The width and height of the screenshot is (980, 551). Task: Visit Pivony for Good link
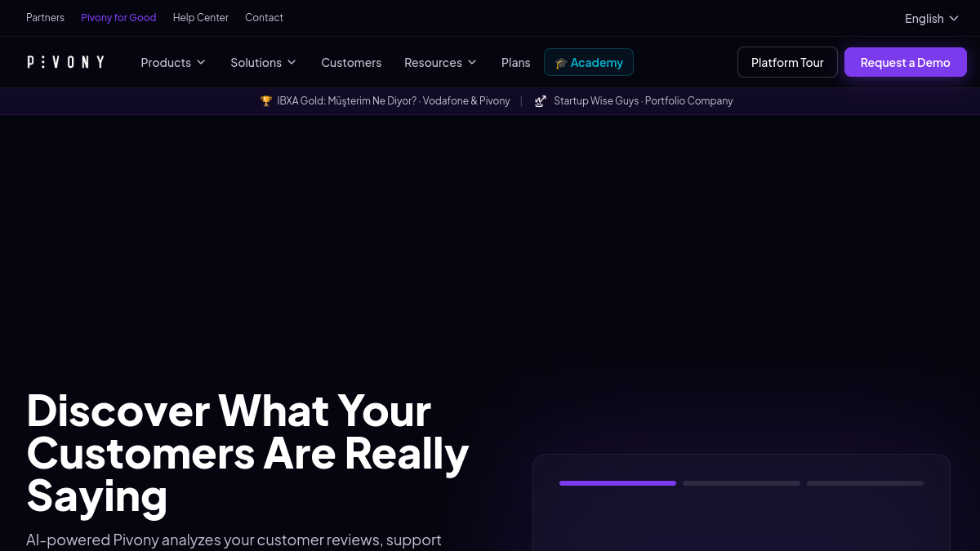coord(118,17)
